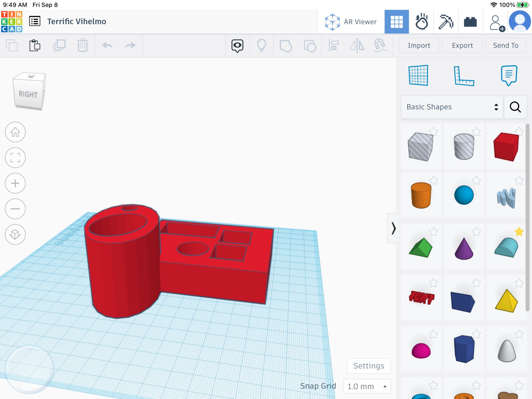Image resolution: width=532 pixels, height=399 pixels.
Task: Click the Home view button
Action: (15, 132)
